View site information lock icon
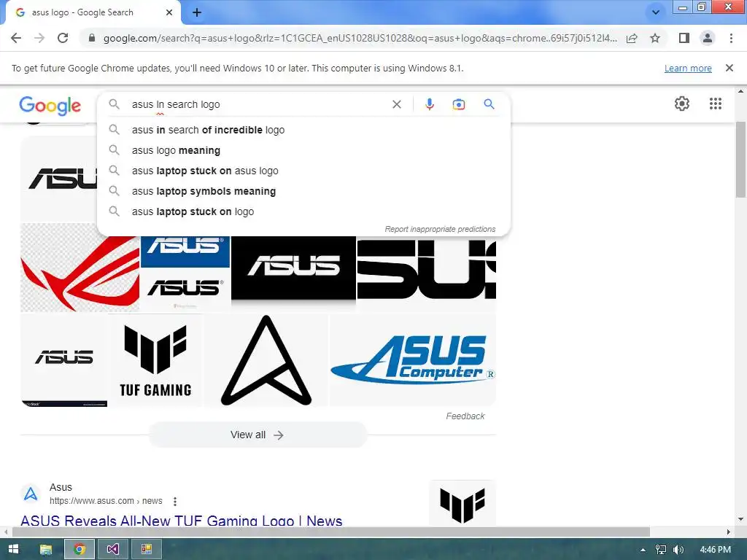 [x=92, y=38]
